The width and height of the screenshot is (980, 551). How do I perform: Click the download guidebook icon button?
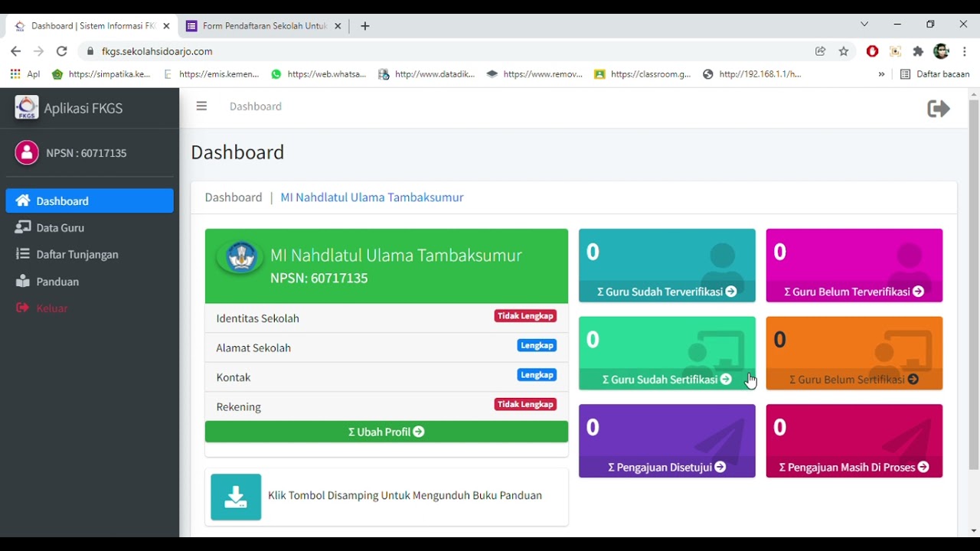[x=236, y=497]
